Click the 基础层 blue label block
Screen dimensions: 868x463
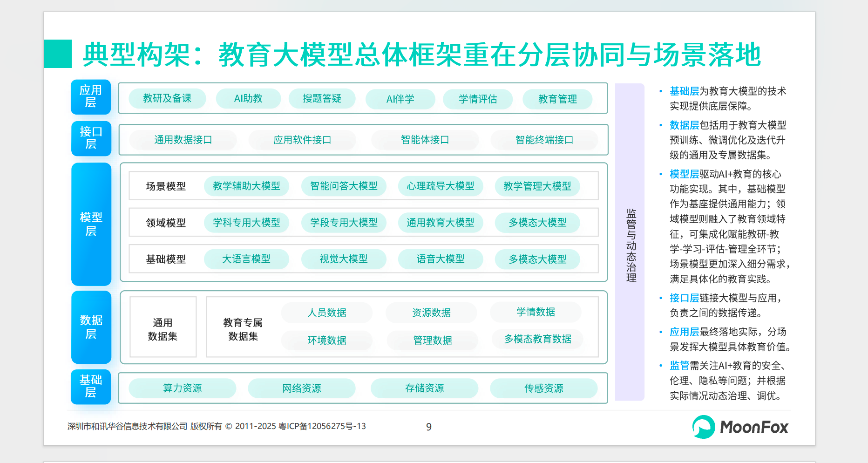tap(91, 387)
